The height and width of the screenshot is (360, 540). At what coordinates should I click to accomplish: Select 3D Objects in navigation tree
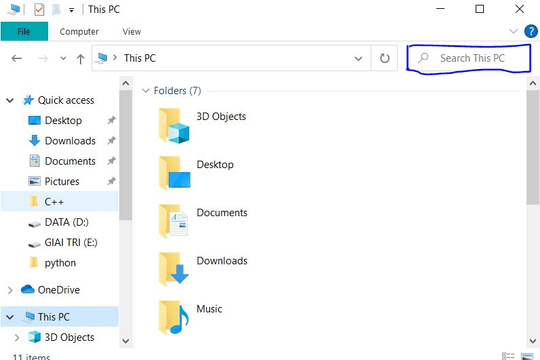[x=69, y=337]
